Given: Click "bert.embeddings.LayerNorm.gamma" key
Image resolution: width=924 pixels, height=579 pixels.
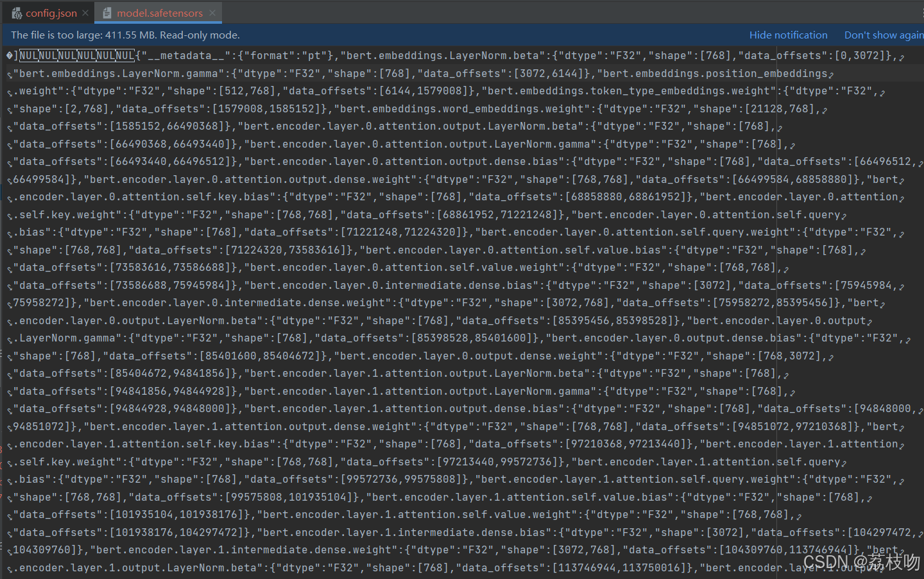Looking at the screenshot, I should point(119,74).
